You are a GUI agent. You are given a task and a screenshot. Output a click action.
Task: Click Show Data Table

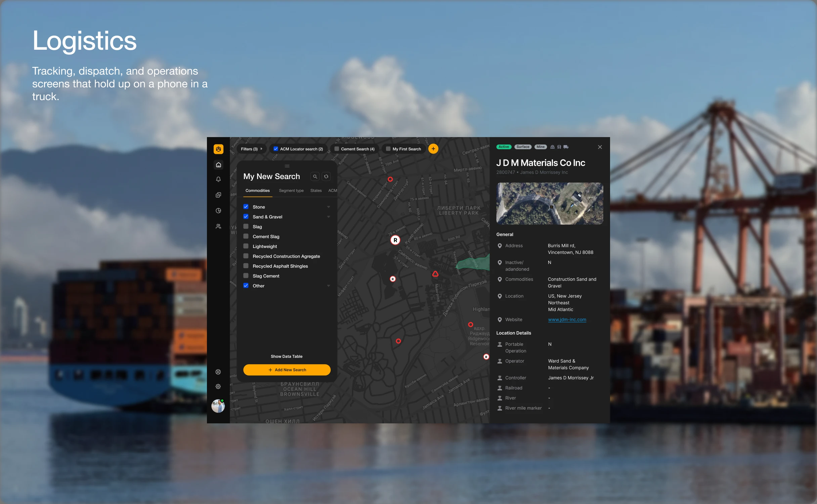click(x=287, y=356)
